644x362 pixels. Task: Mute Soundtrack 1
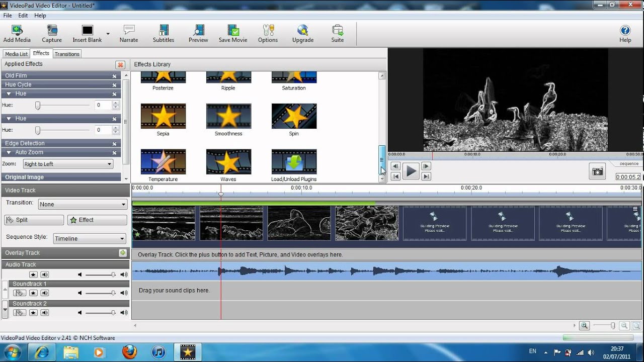[x=45, y=293]
